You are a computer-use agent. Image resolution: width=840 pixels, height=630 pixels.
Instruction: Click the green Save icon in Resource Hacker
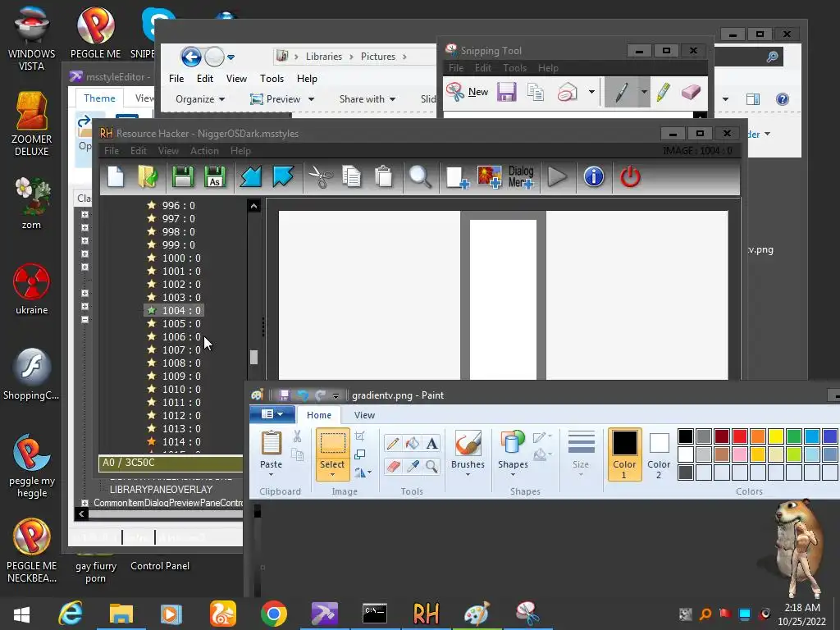tap(182, 177)
